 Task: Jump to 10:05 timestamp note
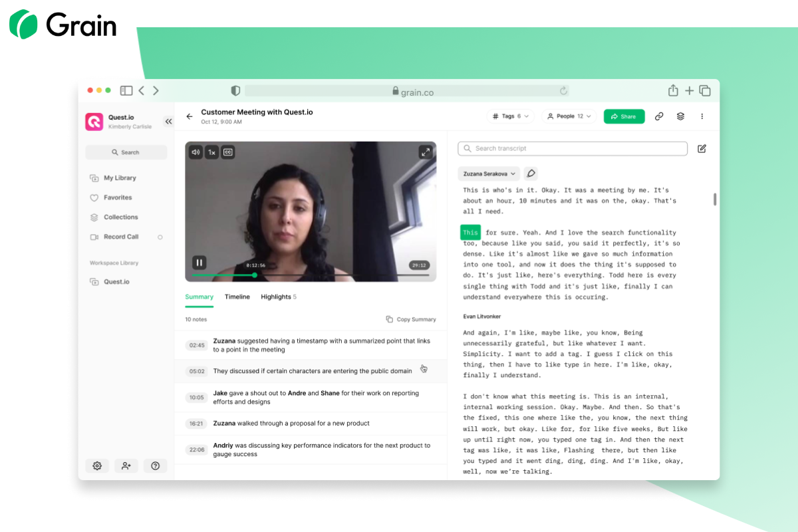(x=198, y=398)
